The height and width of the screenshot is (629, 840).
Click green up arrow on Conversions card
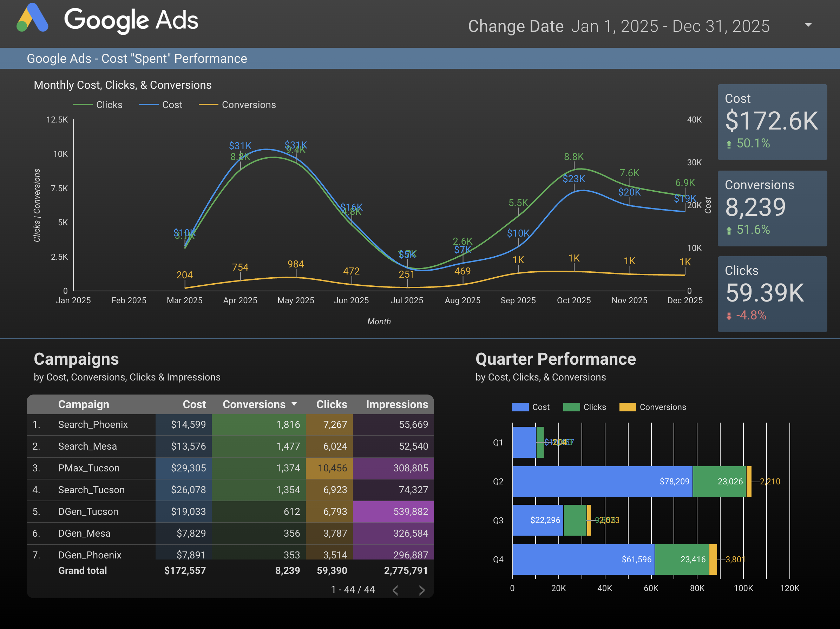tap(729, 230)
